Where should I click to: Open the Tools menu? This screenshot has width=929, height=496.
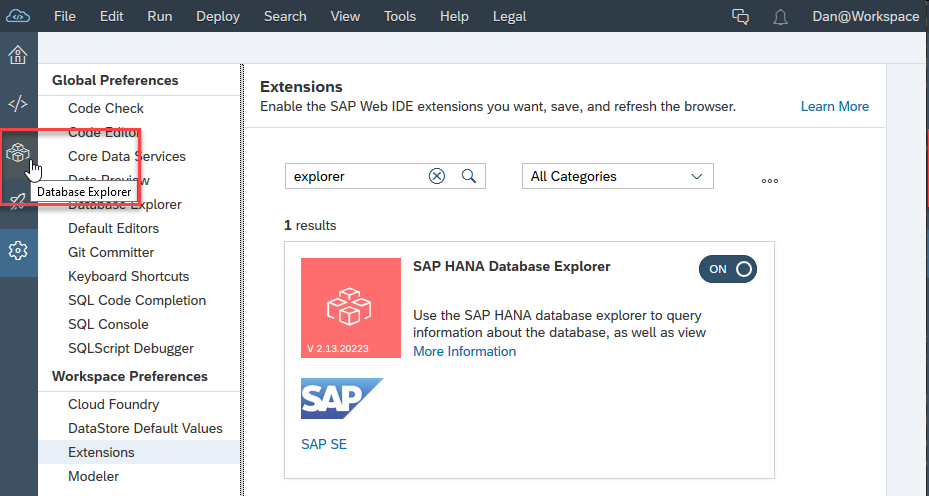(x=400, y=17)
